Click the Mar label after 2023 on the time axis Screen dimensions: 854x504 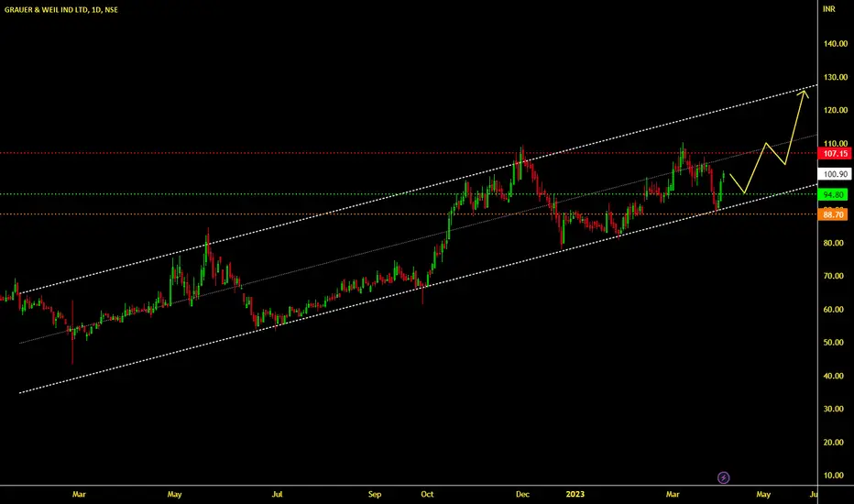673,494
